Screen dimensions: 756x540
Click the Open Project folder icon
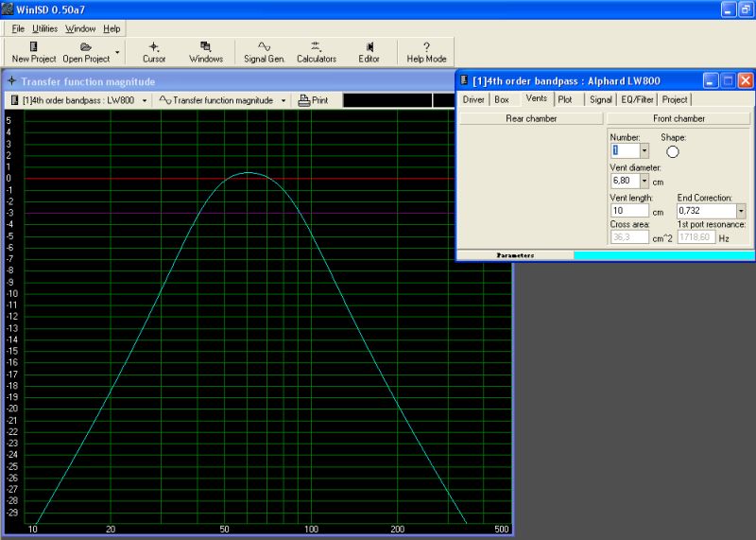click(x=86, y=52)
